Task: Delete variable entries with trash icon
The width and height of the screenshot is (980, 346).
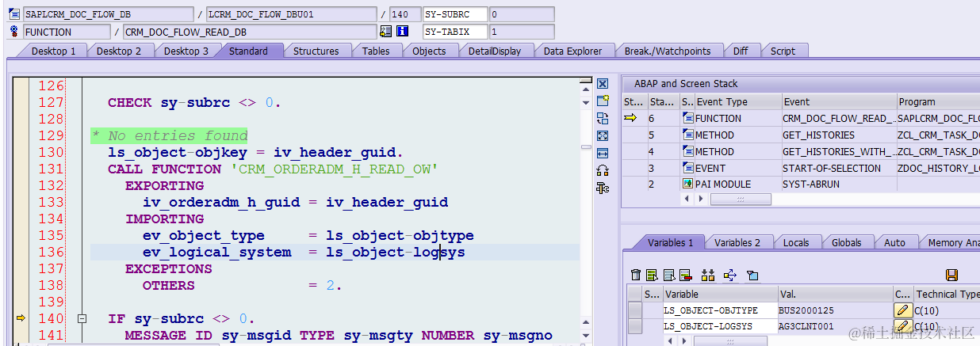Action: [x=636, y=275]
